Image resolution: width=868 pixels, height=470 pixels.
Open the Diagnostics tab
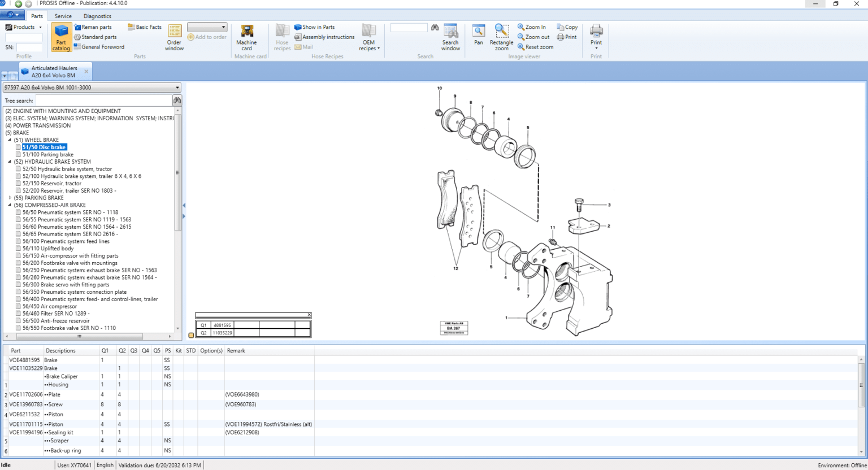pyautogui.click(x=97, y=16)
